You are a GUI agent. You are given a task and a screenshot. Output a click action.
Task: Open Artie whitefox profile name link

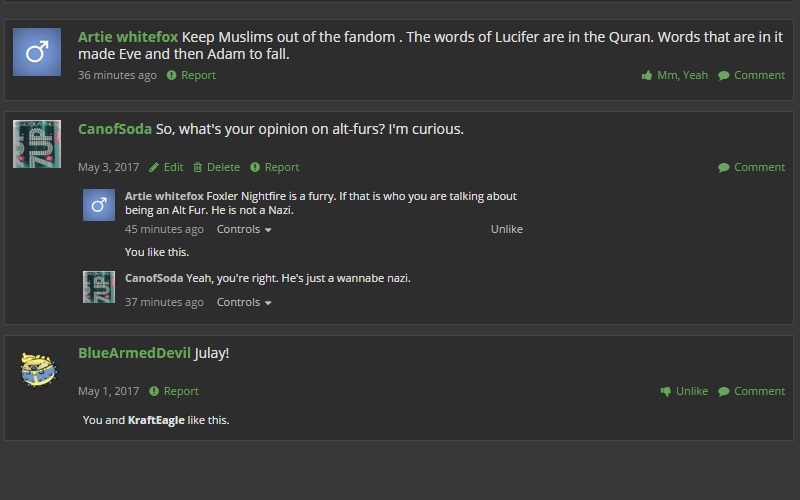click(x=128, y=37)
